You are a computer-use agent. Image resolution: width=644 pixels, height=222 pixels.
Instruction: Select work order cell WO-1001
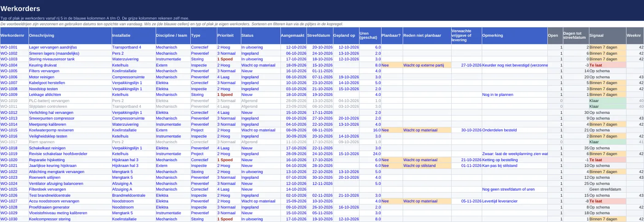14,47
